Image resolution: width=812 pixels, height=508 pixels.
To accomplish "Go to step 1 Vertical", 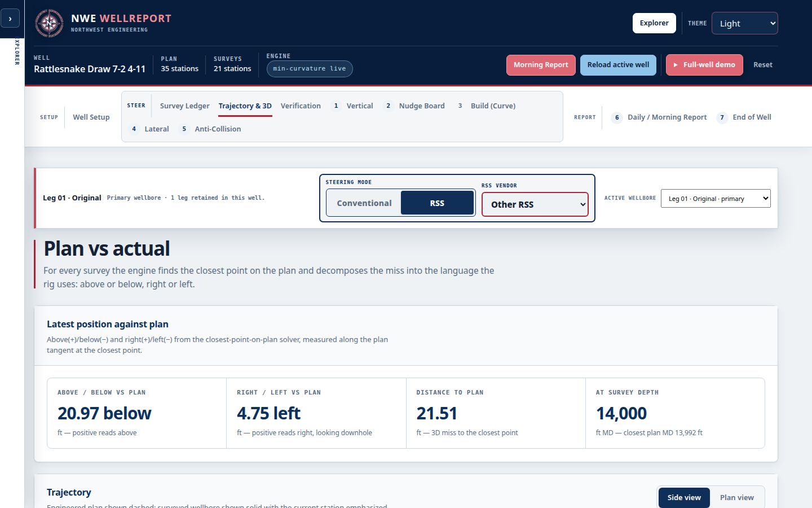I will 352,106.
